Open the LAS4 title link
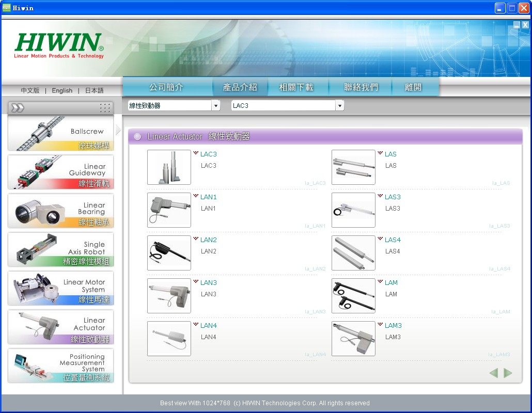The width and height of the screenshot is (532, 413). pyautogui.click(x=393, y=240)
